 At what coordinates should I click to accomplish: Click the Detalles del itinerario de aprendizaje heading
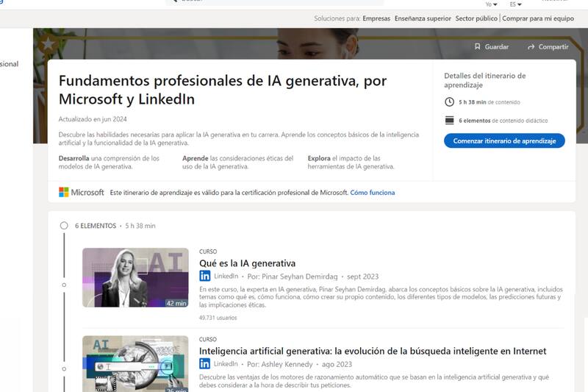(485, 80)
